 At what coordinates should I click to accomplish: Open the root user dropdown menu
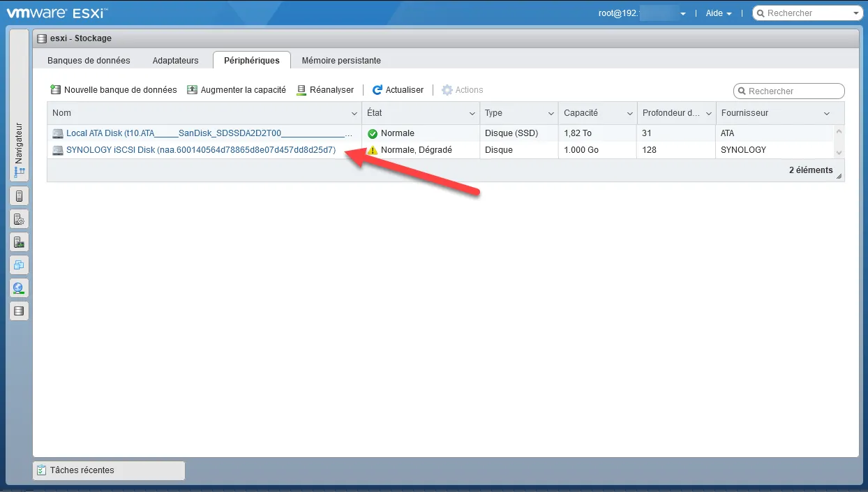click(x=642, y=13)
